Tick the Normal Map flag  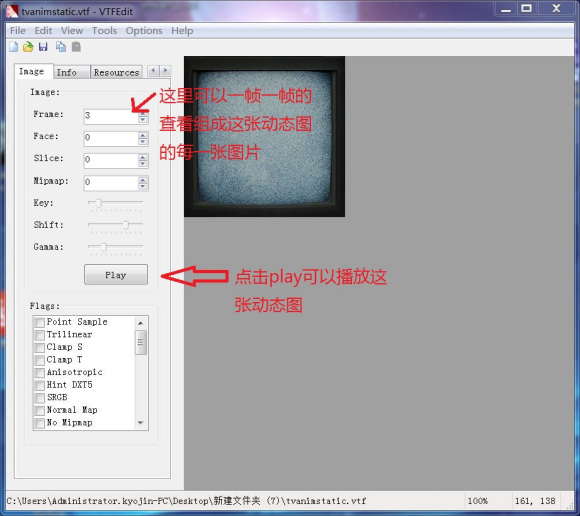40,410
